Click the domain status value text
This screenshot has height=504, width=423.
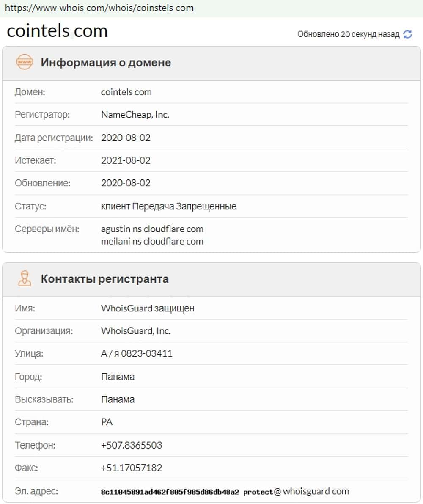169,207
